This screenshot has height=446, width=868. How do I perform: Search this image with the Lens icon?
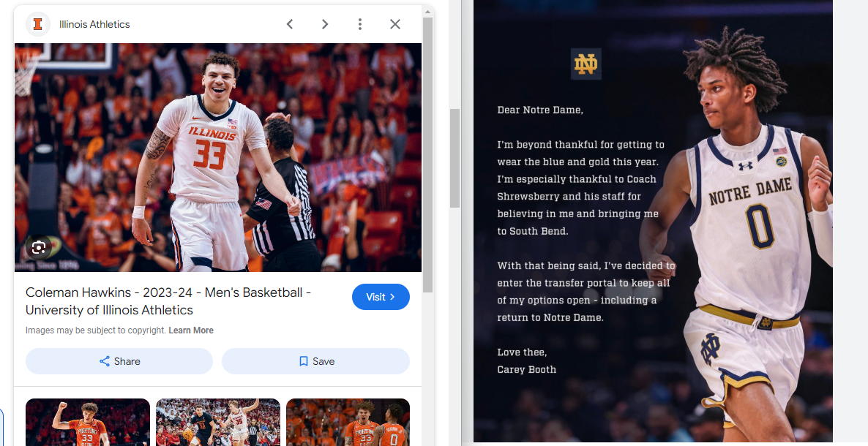point(39,247)
